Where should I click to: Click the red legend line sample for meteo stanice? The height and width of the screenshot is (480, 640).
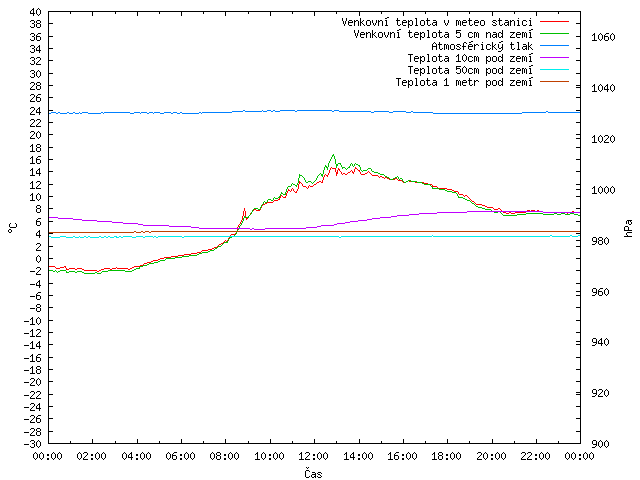click(554, 22)
